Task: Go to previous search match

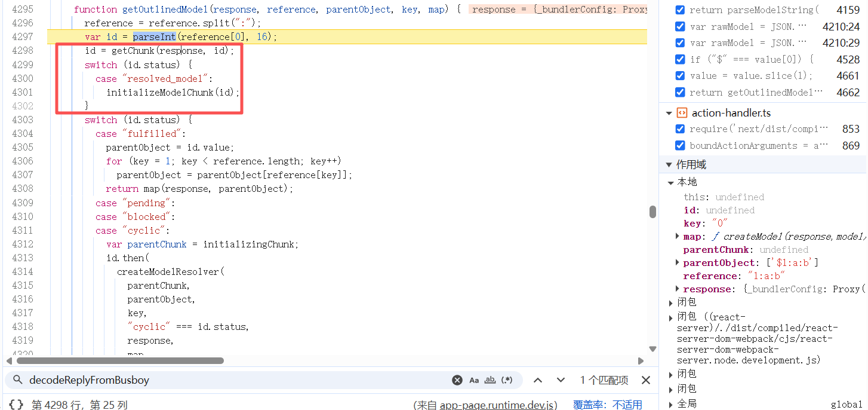Action: point(538,380)
